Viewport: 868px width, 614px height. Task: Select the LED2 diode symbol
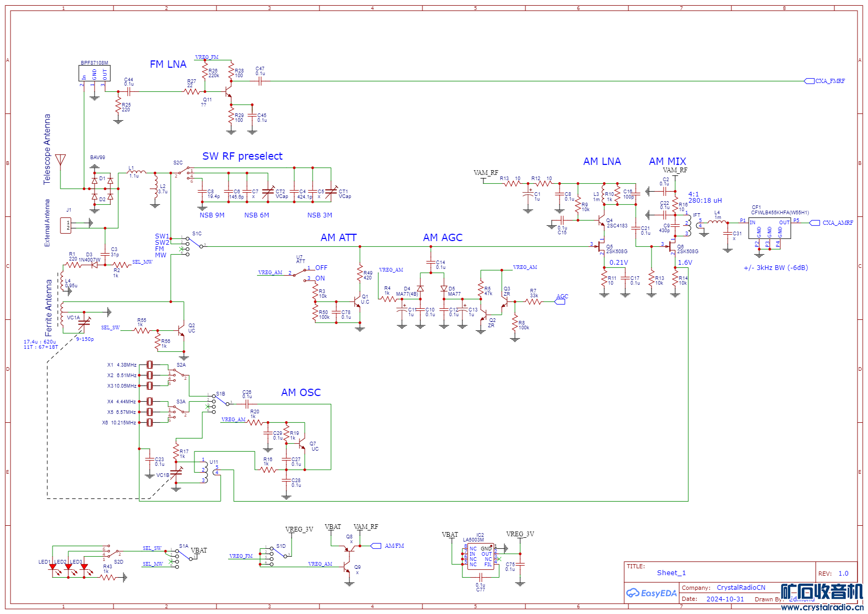tap(69, 568)
